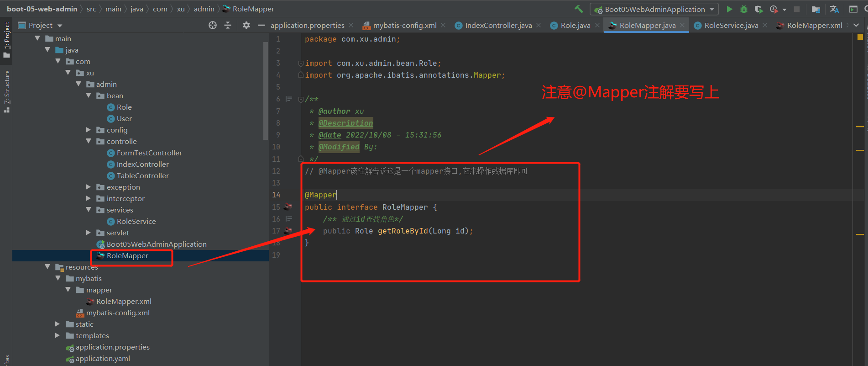The height and width of the screenshot is (366, 868).
Task: Expand the templates folder
Action: [x=58, y=335]
